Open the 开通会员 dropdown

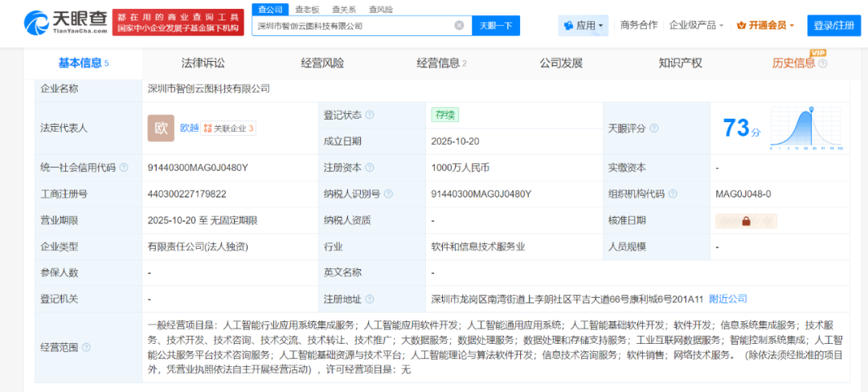point(765,26)
